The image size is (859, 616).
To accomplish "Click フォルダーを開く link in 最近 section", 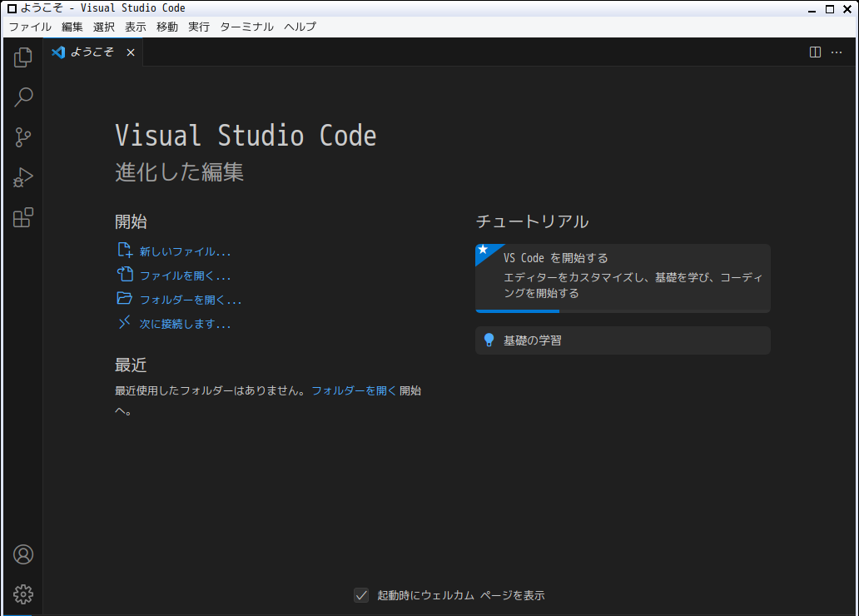I will coord(354,390).
